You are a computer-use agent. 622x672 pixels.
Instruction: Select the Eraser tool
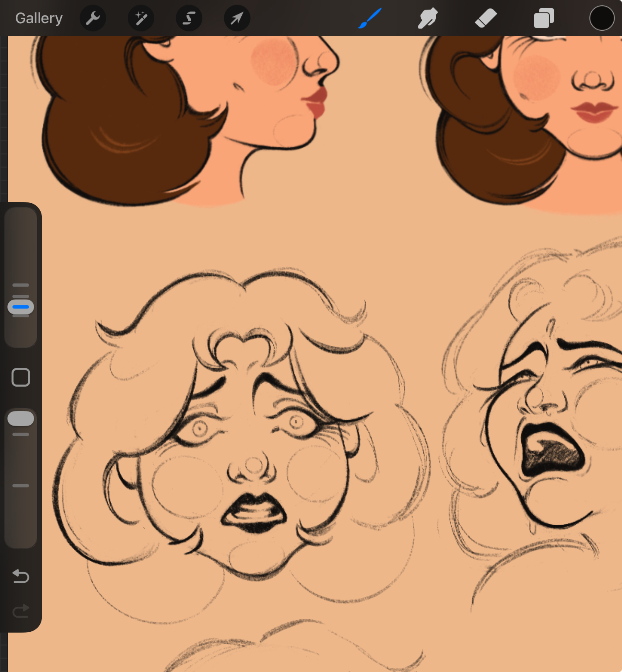(x=486, y=18)
